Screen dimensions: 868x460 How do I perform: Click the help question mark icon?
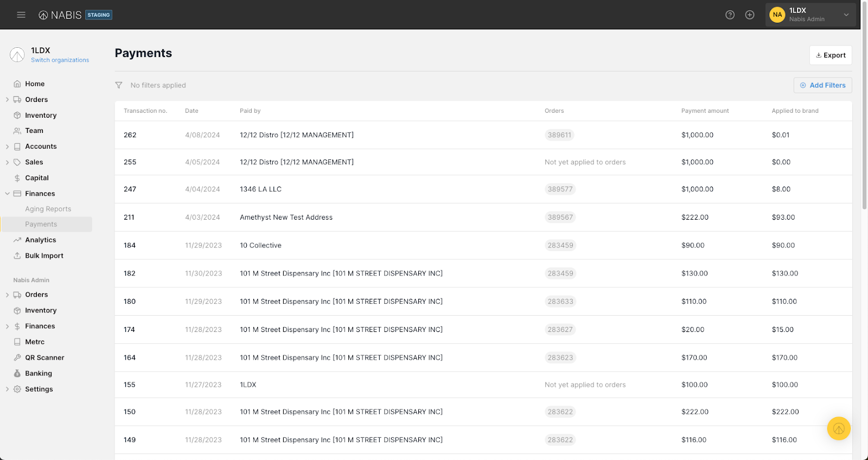pos(730,15)
